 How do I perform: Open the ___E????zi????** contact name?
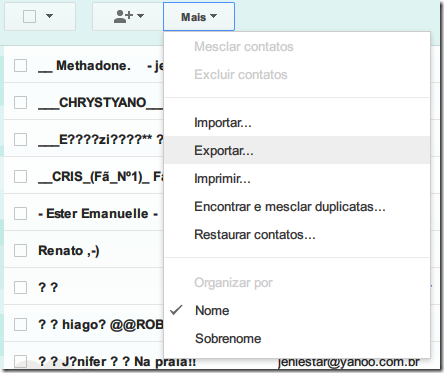pyautogui.click(x=101, y=140)
